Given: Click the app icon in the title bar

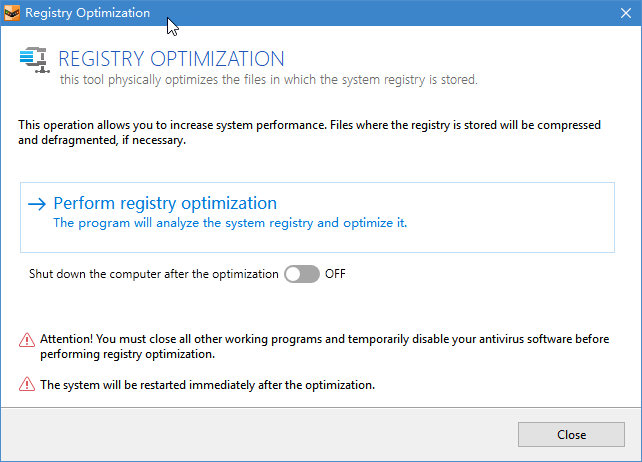Looking at the screenshot, I should 11,14.
